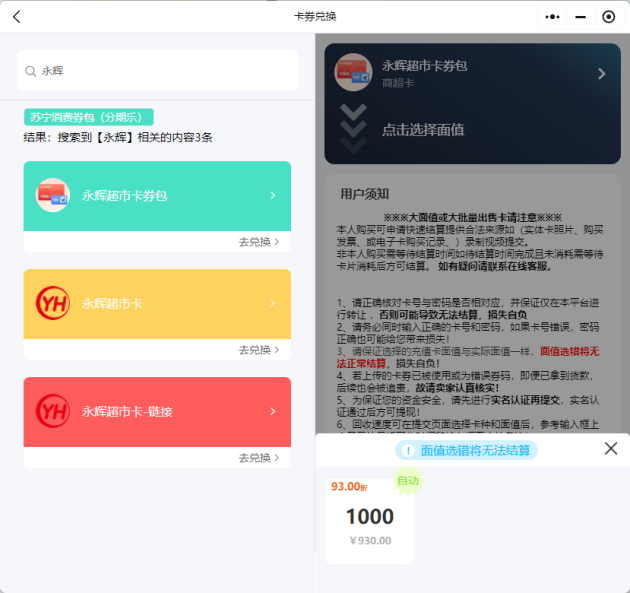
Task: Click the 93.00折 discount label
Action: point(349,487)
